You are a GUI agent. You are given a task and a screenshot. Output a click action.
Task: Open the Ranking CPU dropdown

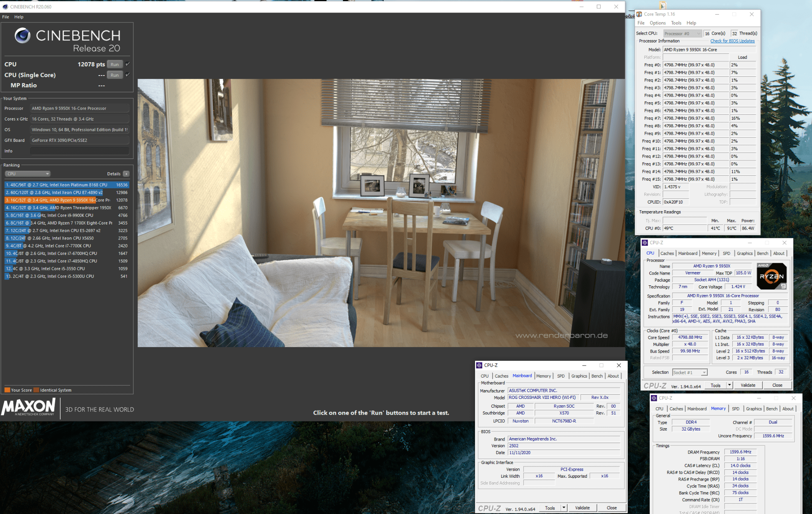28,174
